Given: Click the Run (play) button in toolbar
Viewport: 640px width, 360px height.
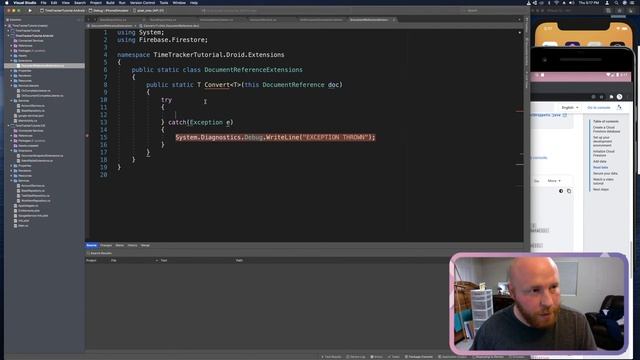Looking at the screenshot, I should tap(30, 11).
